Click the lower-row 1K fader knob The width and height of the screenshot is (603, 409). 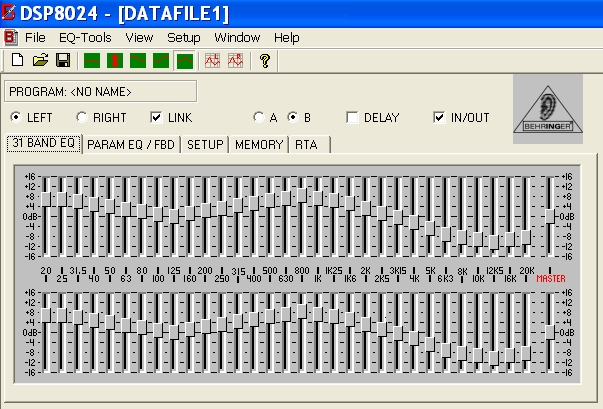click(318, 314)
